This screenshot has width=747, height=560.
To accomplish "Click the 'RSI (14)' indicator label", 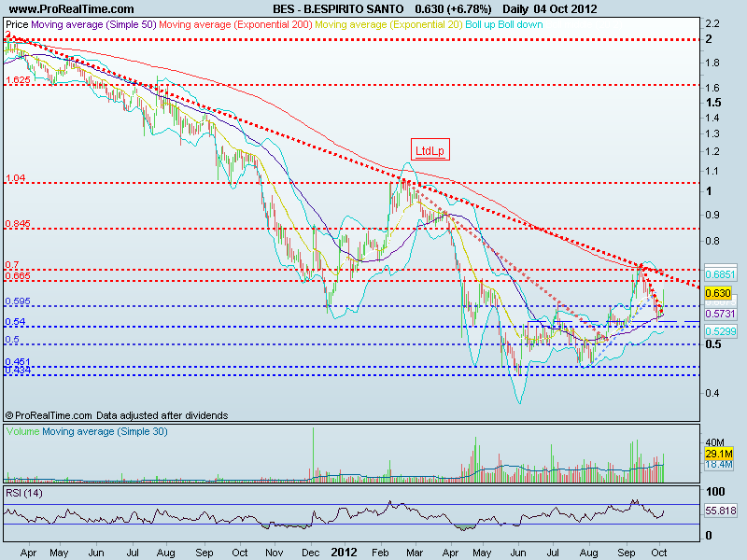I will [24, 494].
